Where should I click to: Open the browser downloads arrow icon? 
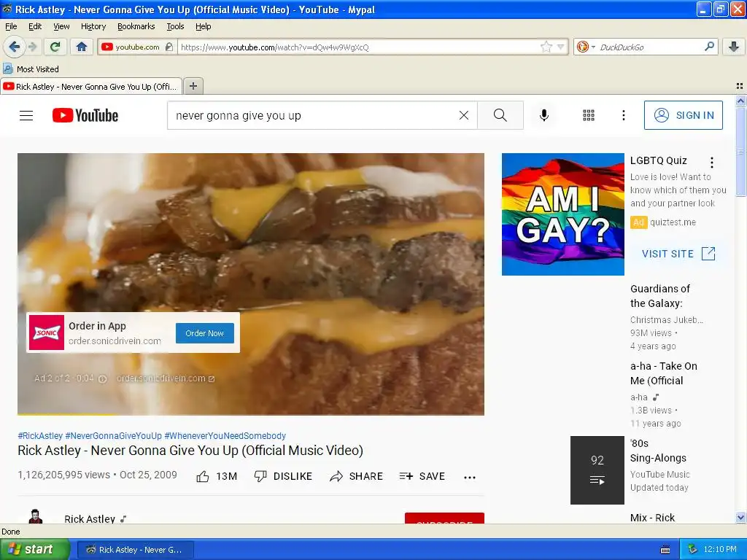click(734, 47)
